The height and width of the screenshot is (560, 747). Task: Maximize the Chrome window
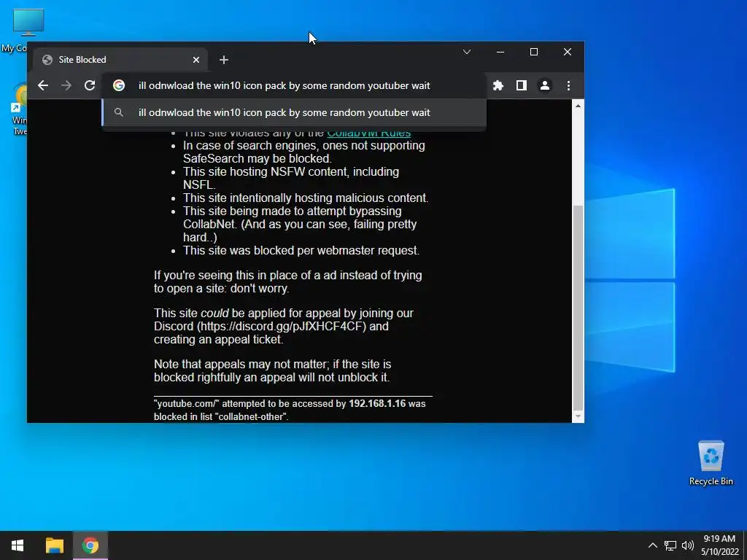[533, 52]
